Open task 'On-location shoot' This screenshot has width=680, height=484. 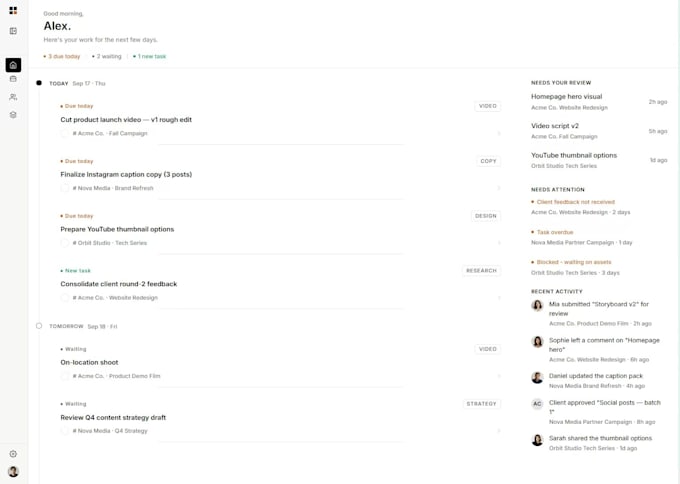89,362
